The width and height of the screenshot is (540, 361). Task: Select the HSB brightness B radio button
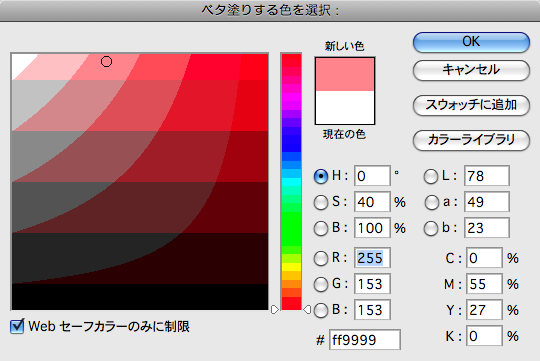tap(321, 228)
